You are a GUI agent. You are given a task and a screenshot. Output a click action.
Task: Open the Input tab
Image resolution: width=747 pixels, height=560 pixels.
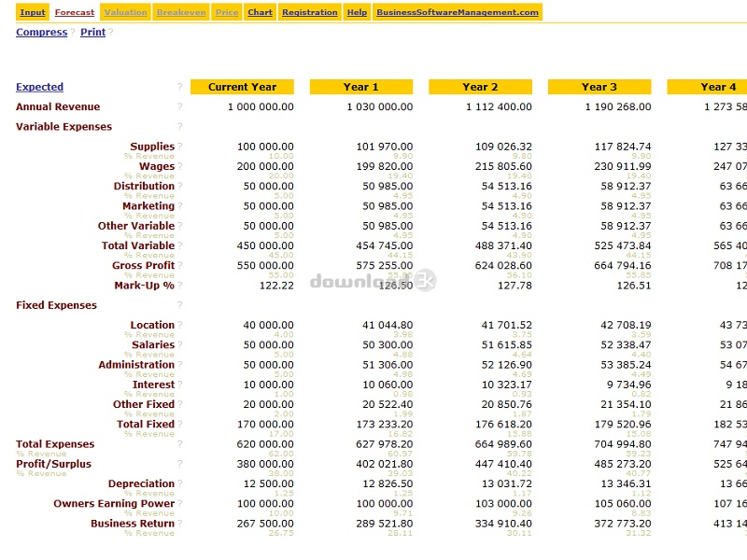coord(33,12)
